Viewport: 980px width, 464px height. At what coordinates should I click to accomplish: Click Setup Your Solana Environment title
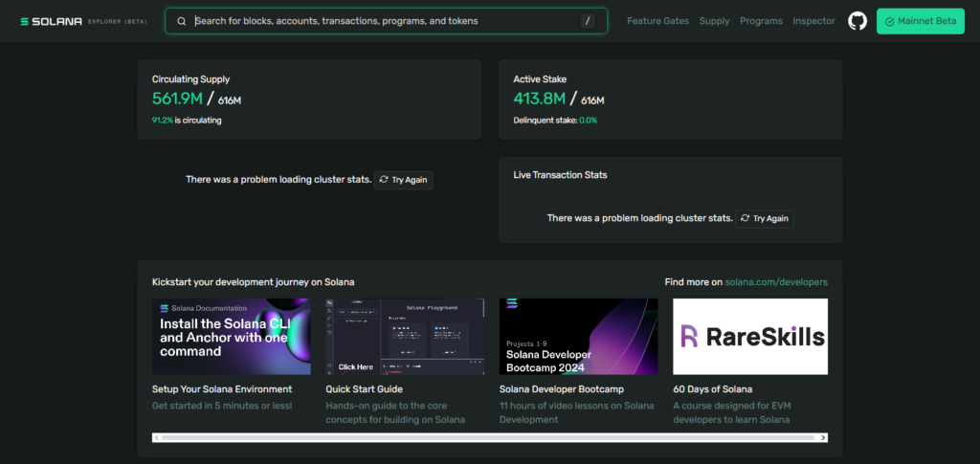(222, 389)
